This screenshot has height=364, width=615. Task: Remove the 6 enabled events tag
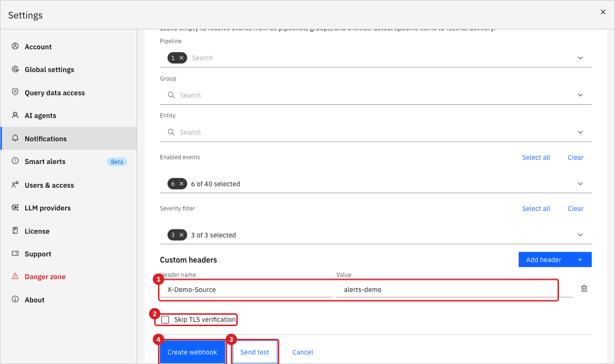[x=181, y=184]
